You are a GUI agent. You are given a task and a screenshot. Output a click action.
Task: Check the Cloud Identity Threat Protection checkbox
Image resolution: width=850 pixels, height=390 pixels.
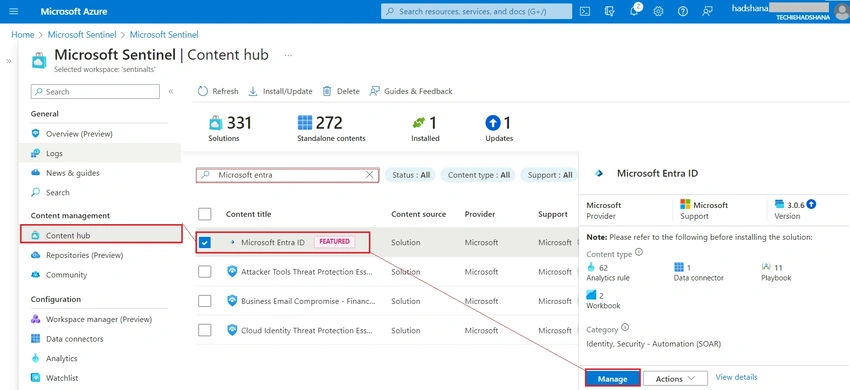point(204,330)
